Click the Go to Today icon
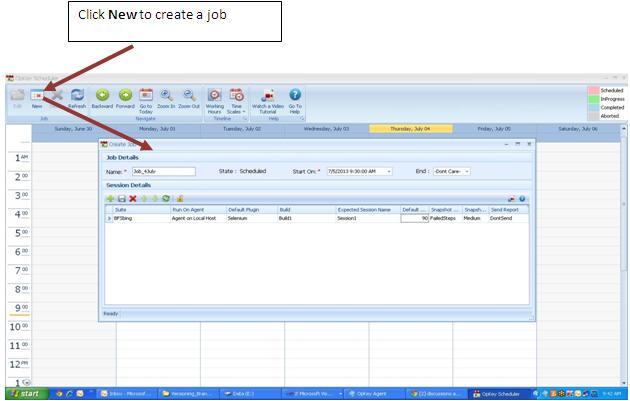This screenshot has width=630, height=401. pos(146,96)
